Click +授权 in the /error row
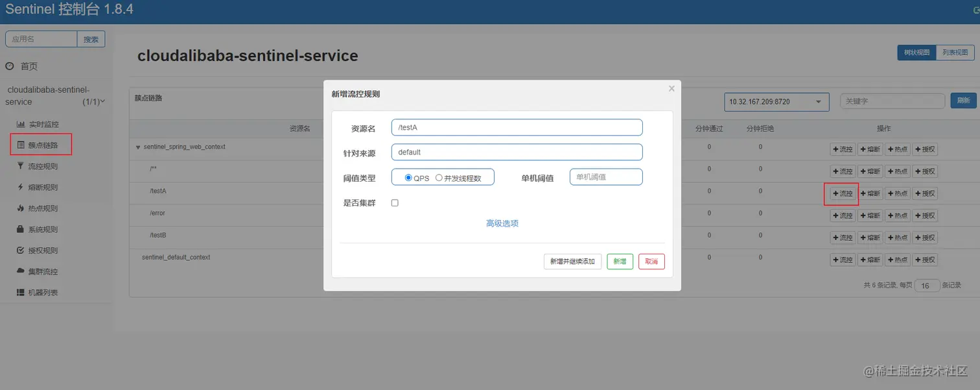 (925, 215)
